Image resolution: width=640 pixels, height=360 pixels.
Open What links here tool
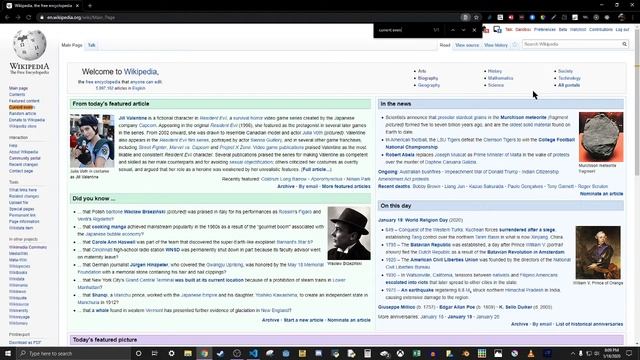pyautogui.click(x=23, y=190)
